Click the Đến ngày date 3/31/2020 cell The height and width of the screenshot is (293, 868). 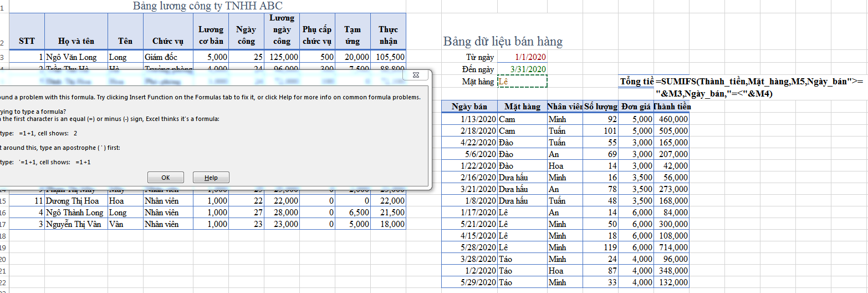pyautogui.click(x=522, y=69)
